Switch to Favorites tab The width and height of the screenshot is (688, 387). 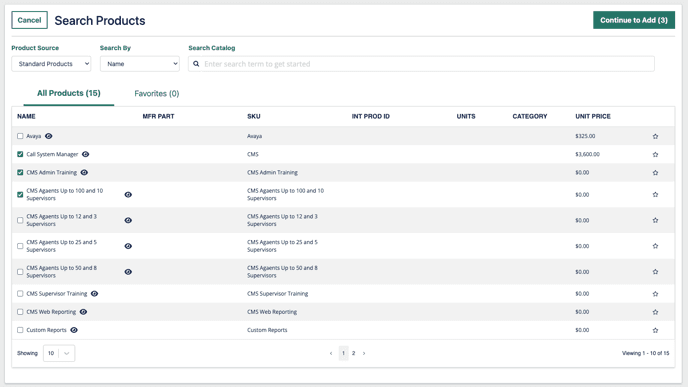pos(157,93)
